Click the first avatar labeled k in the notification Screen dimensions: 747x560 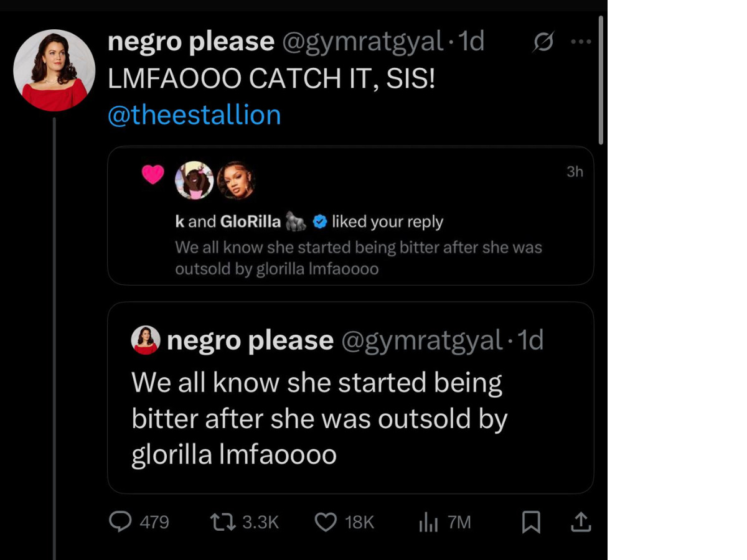[x=194, y=180]
